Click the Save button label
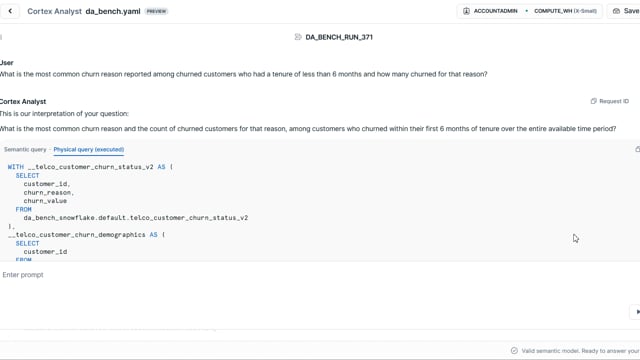Viewport: 640px width, 360px height. (631, 11)
